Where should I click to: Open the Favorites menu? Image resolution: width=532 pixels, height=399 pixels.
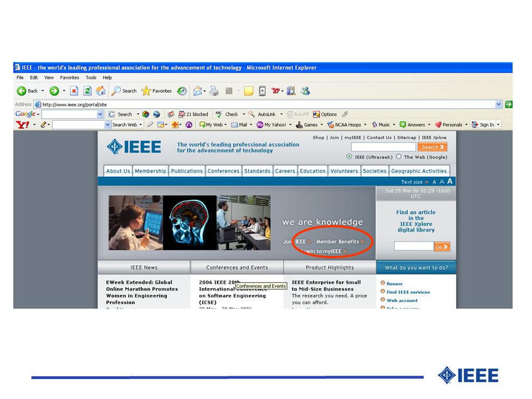[x=70, y=78]
